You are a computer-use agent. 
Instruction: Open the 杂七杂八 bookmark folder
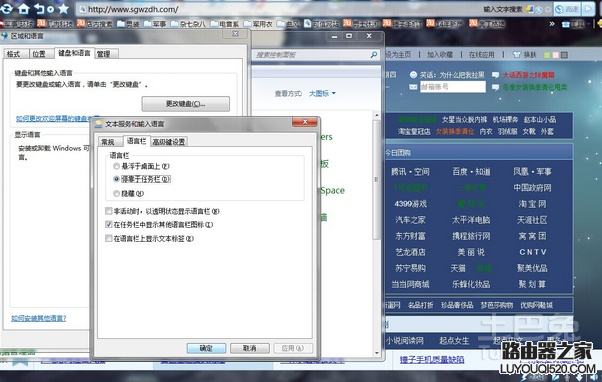188,24
